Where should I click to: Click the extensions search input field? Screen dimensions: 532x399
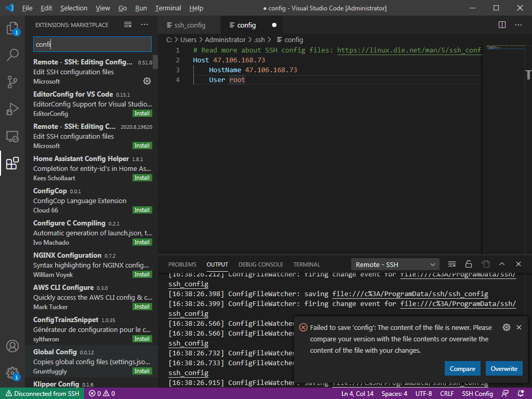[92, 44]
